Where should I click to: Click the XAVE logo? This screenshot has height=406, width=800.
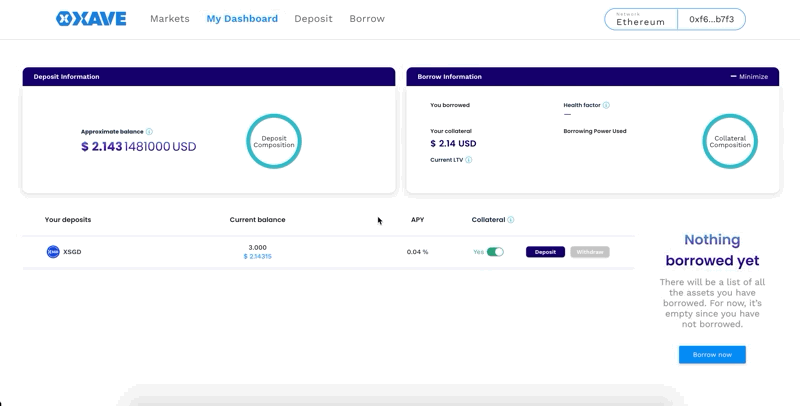click(x=91, y=19)
